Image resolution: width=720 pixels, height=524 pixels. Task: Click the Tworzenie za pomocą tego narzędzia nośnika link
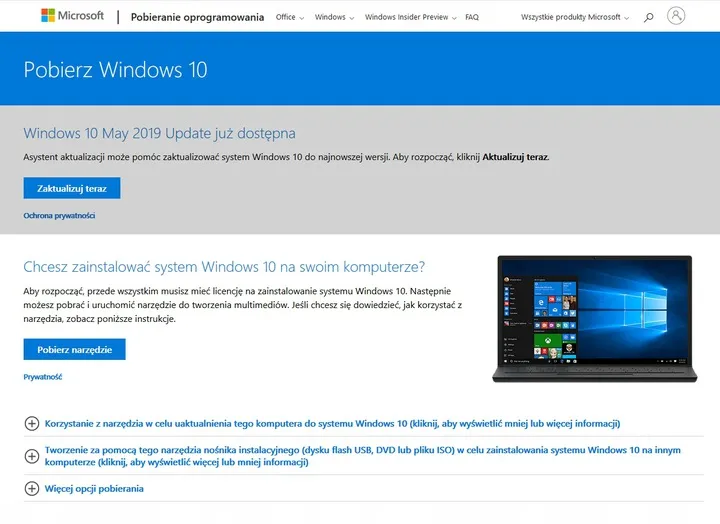click(363, 456)
